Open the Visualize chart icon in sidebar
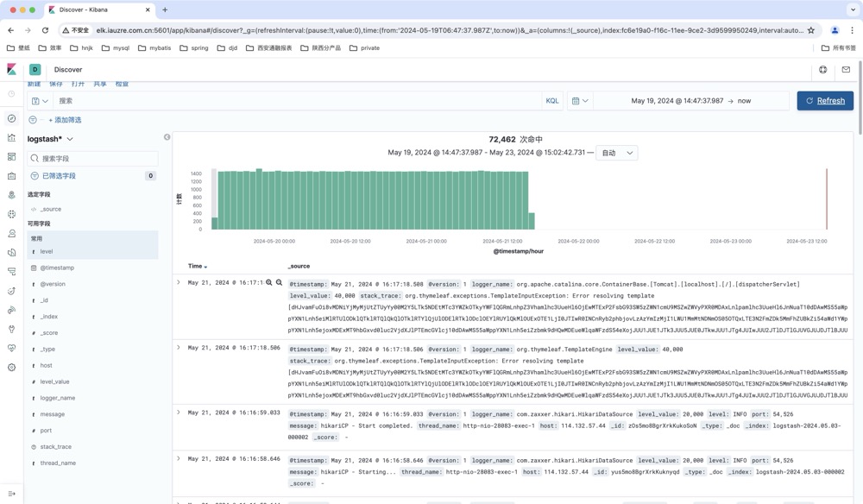Screen dimensions: 863x504 point(11,138)
